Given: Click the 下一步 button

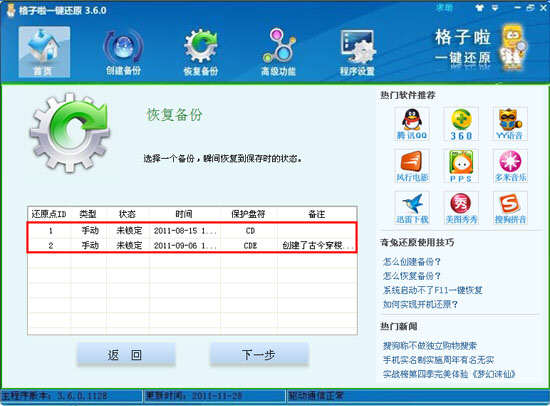Looking at the screenshot, I should [x=259, y=355].
